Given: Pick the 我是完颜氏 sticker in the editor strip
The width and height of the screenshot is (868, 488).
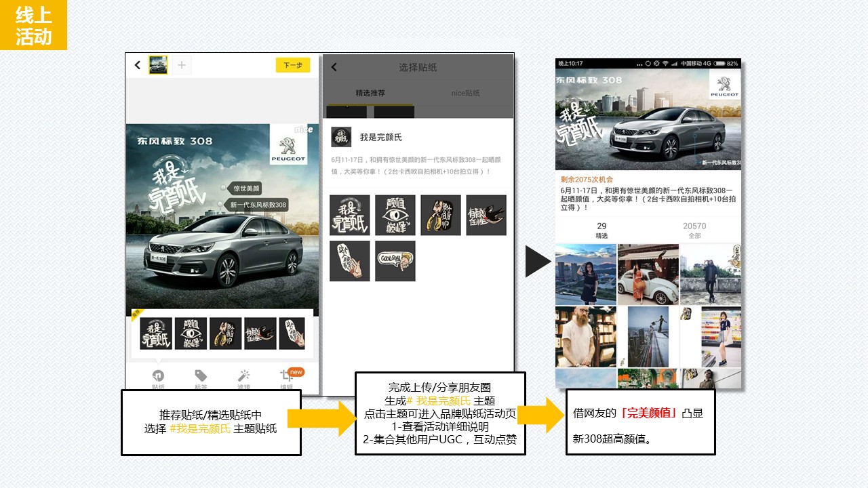Looking at the screenshot, I should click(156, 333).
